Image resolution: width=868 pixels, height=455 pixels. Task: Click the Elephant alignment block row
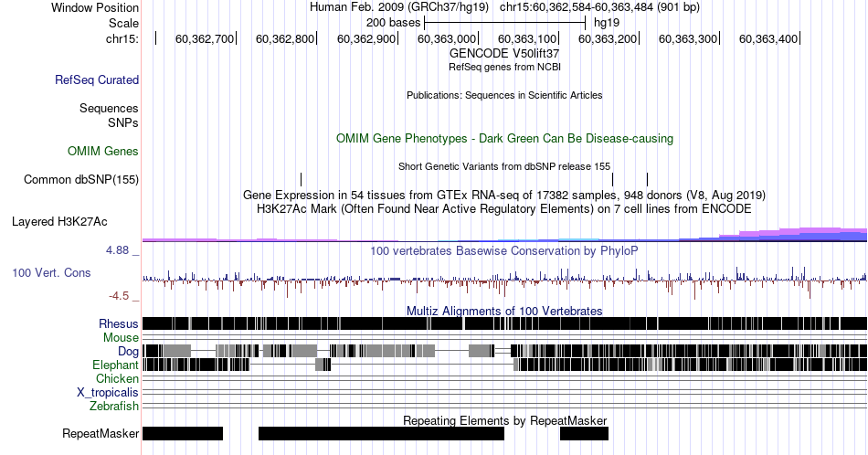coord(504,365)
